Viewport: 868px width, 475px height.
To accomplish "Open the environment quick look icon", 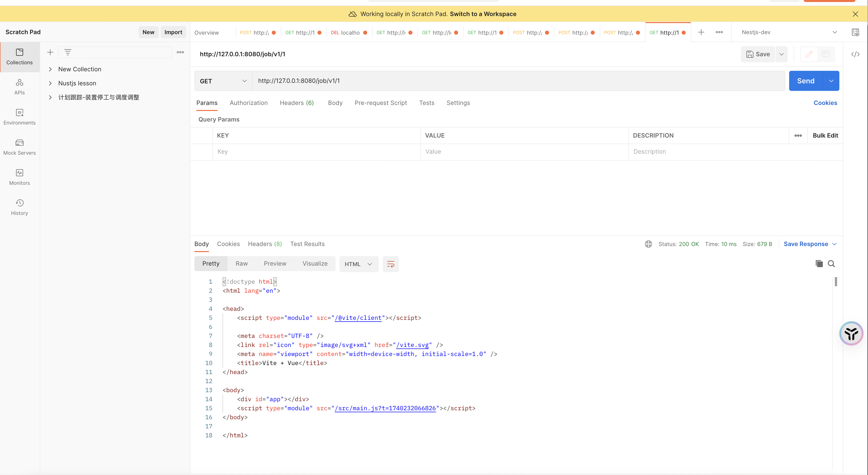I will (x=855, y=32).
